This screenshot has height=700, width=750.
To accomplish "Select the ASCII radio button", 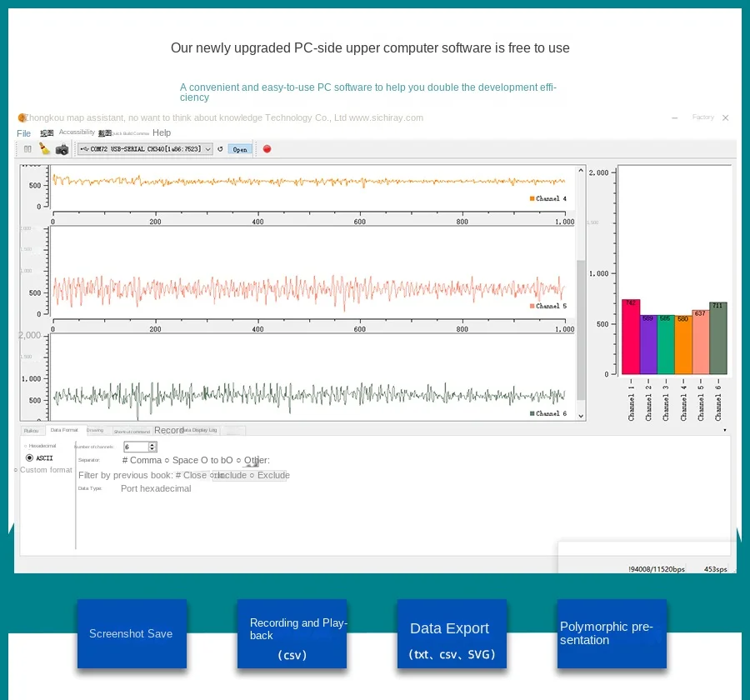I will point(30,457).
